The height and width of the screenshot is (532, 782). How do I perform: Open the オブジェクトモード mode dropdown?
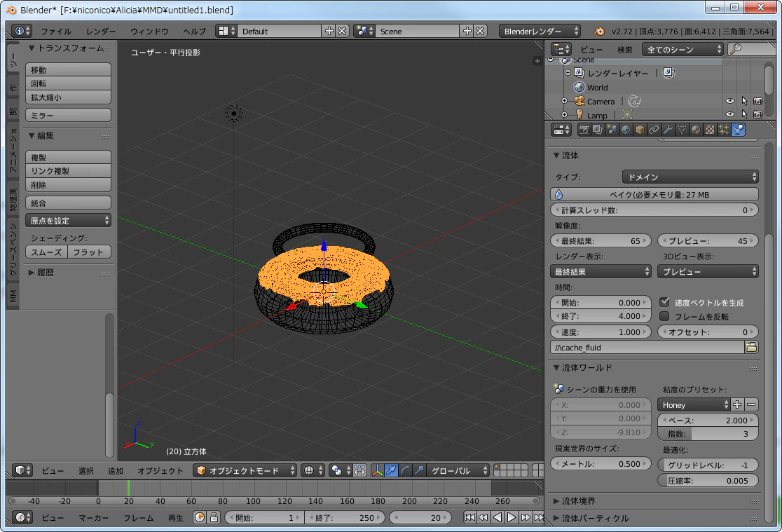click(x=245, y=470)
